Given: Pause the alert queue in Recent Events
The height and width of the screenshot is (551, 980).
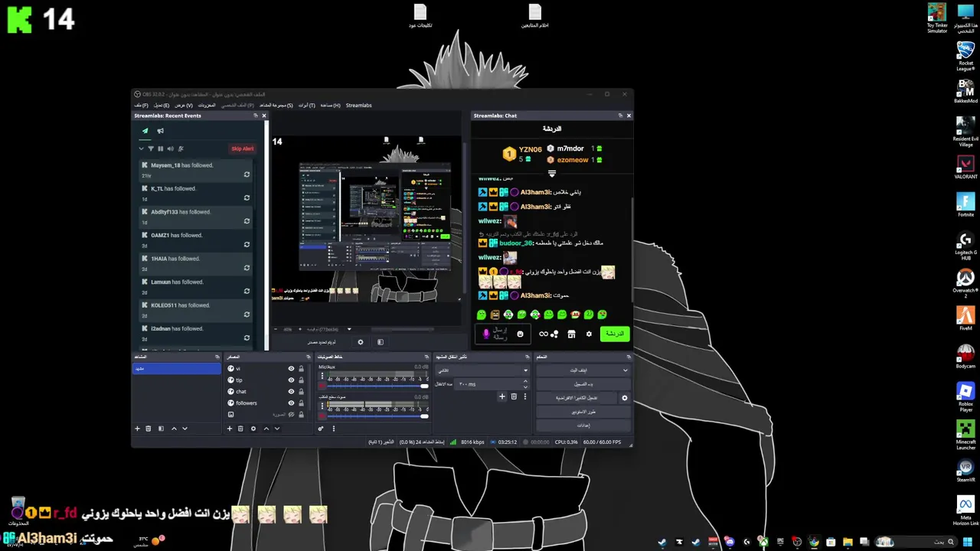Looking at the screenshot, I should (x=160, y=148).
